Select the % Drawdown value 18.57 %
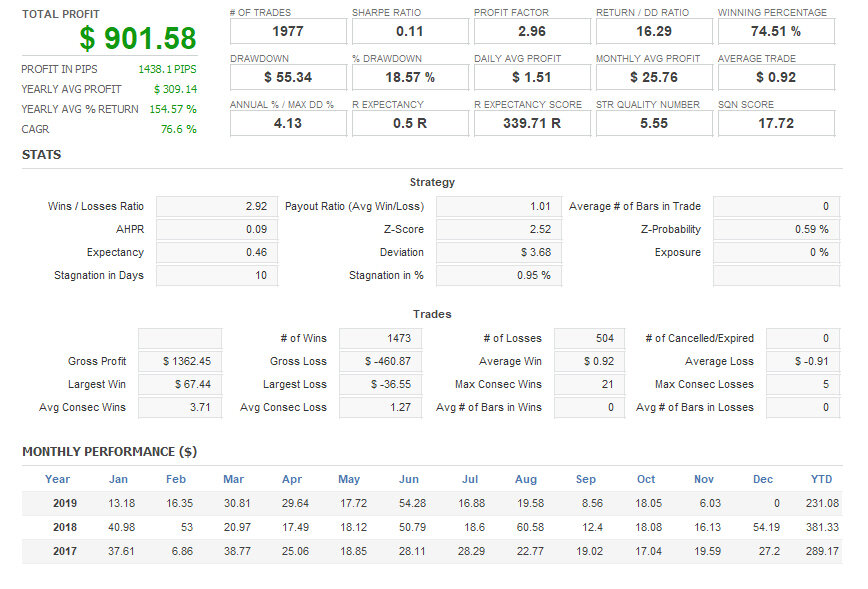The image size is (868, 589). (410, 78)
